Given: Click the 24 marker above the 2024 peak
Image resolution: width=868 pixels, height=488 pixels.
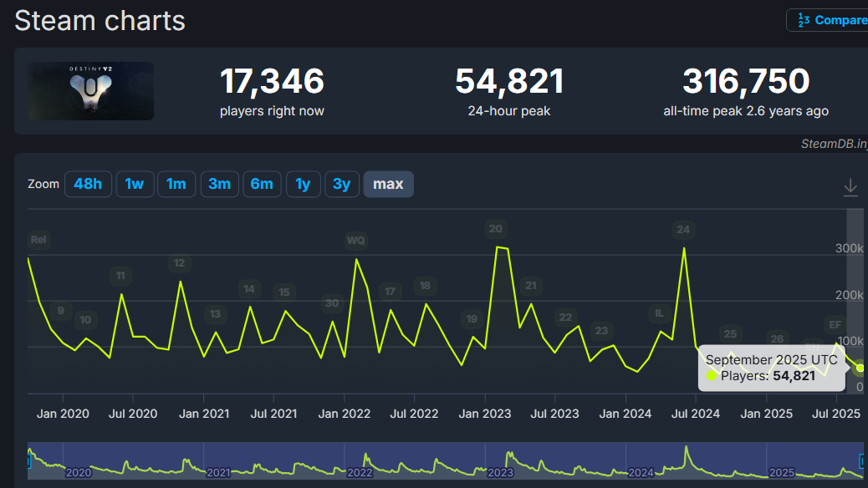Looking at the screenshot, I should tap(683, 230).
